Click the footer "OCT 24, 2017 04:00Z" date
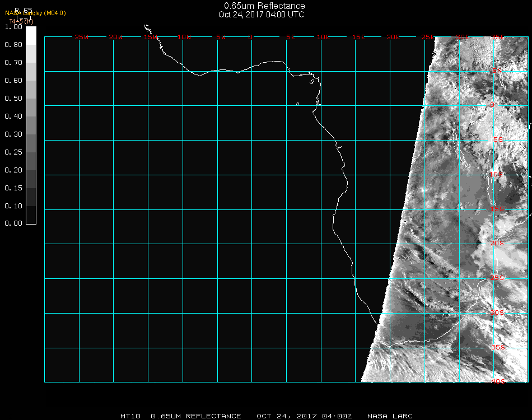 (x=304, y=416)
